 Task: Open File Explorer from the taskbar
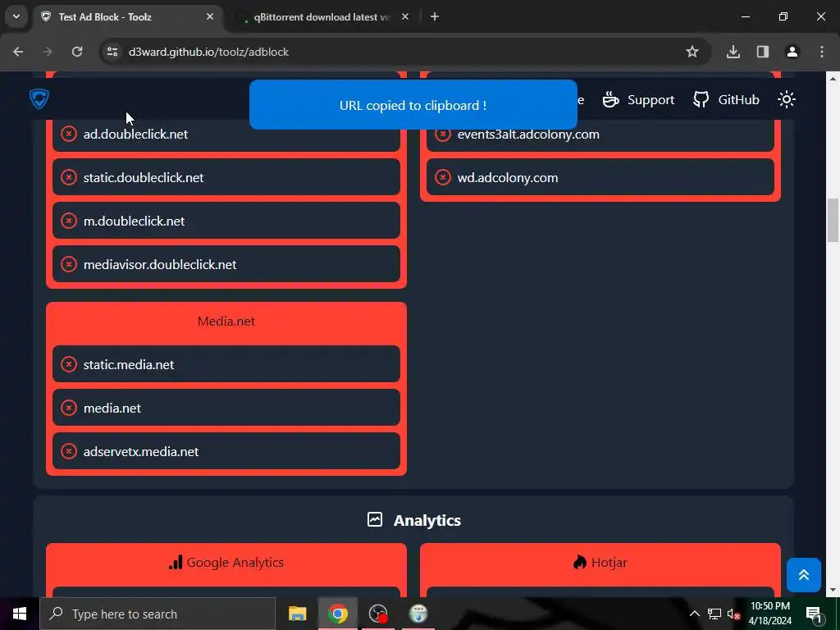pyautogui.click(x=297, y=614)
